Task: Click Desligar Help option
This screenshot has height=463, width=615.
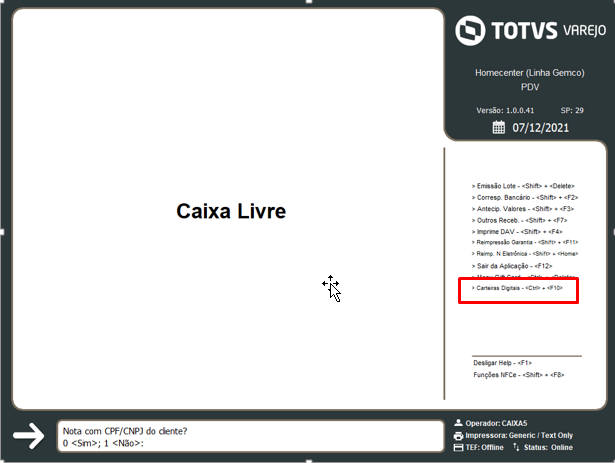Action: tap(502, 363)
